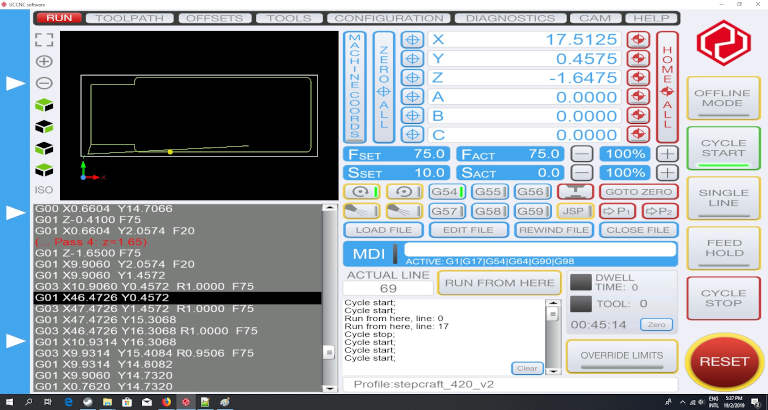Home the B axis using its red icon

[638, 116]
